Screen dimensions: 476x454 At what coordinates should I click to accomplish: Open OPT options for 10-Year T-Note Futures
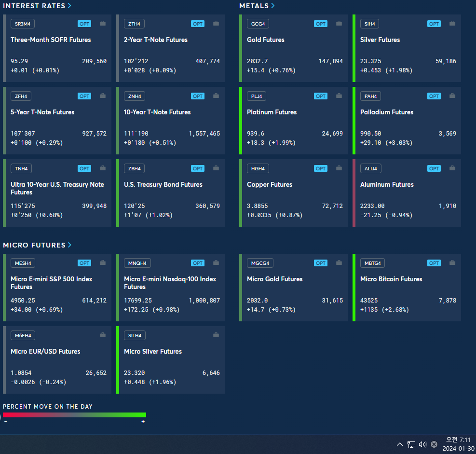coord(198,96)
